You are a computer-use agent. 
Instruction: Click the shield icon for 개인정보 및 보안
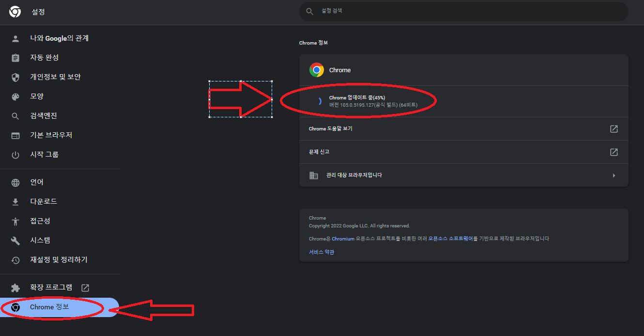tap(15, 77)
